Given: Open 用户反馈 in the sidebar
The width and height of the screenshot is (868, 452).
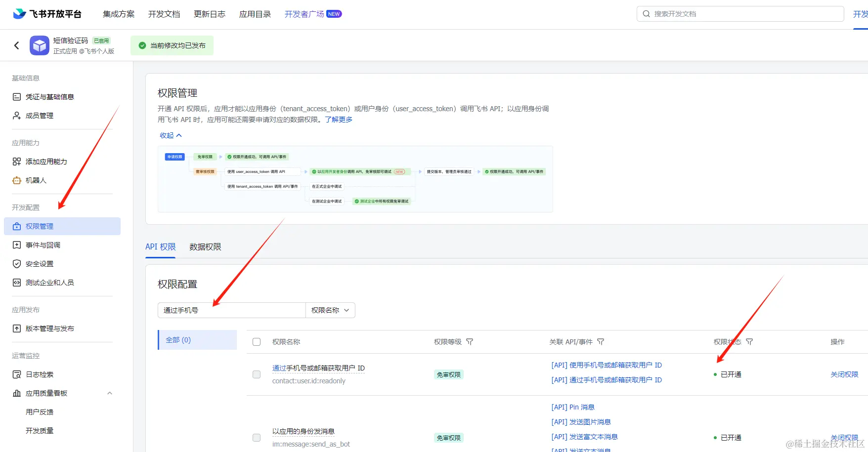Looking at the screenshot, I should coord(40,412).
